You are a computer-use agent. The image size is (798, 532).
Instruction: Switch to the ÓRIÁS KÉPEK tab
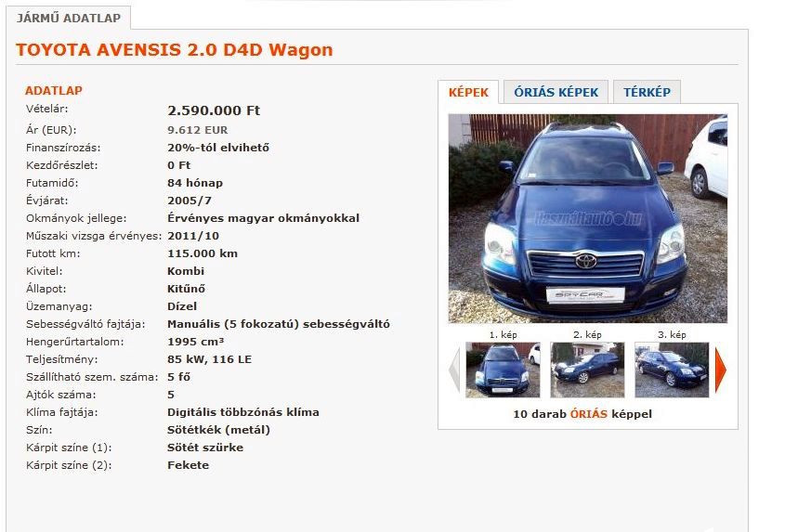tap(556, 92)
